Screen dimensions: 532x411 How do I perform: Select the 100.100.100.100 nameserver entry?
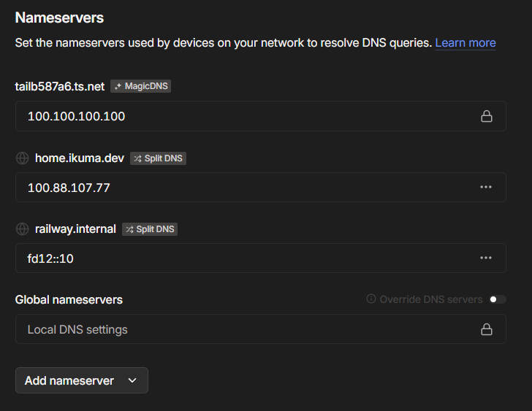tap(261, 116)
